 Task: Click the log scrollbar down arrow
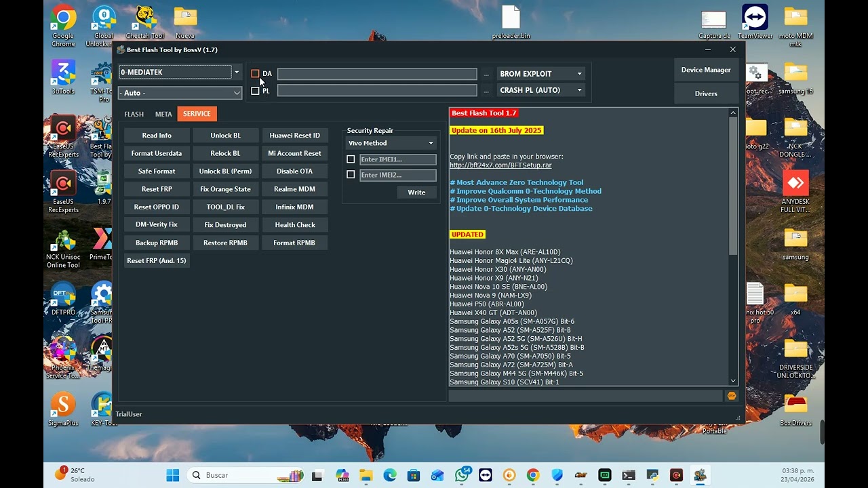click(x=733, y=381)
